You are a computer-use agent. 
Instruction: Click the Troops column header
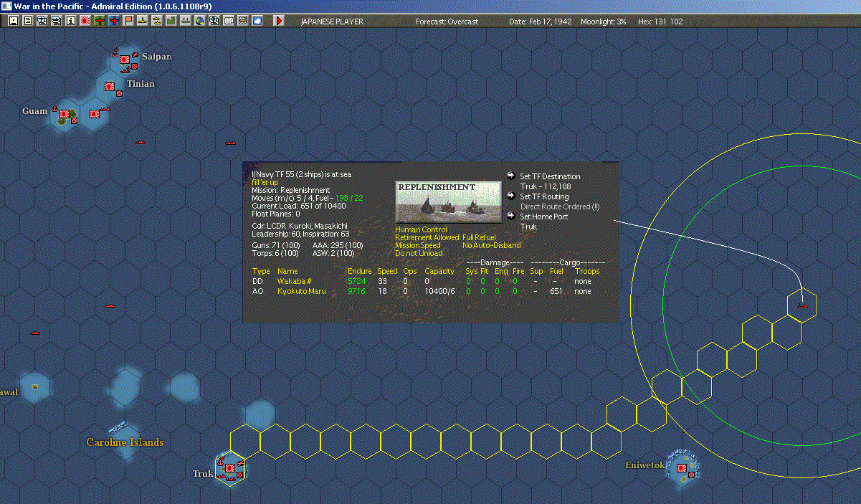[587, 272]
